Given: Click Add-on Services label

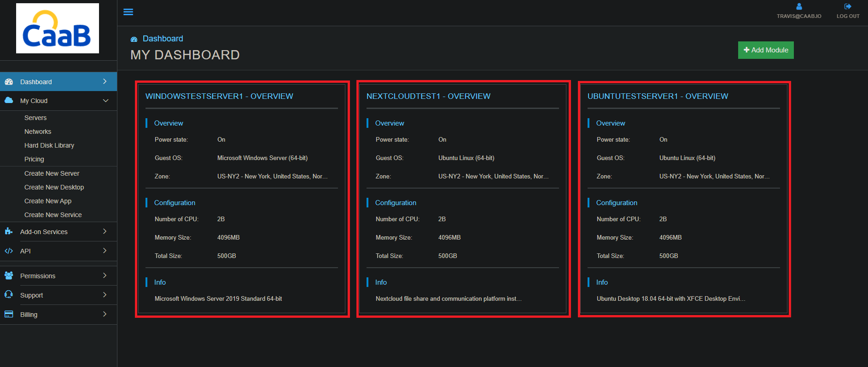Looking at the screenshot, I should [x=44, y=232].
